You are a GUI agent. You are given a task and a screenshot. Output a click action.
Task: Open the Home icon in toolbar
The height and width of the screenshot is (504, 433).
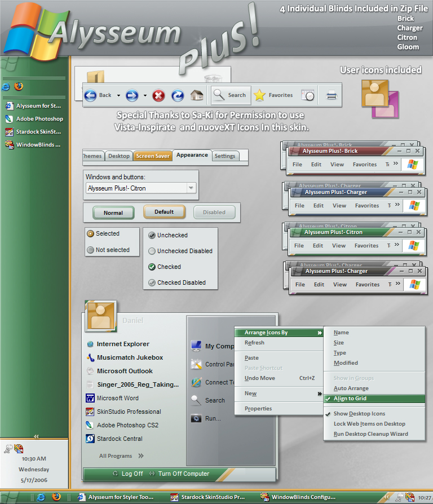coord(197,95)
